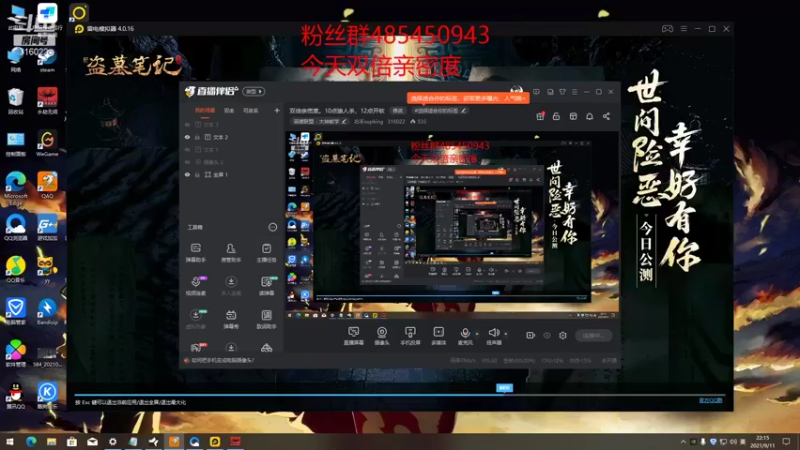Click the gamepad icon in emulator title bar
The image size is (800, 450).
click(x=667, y=29)
